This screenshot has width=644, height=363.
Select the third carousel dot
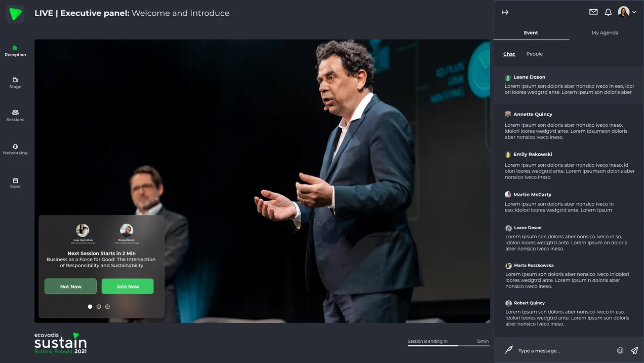(107, 307)
